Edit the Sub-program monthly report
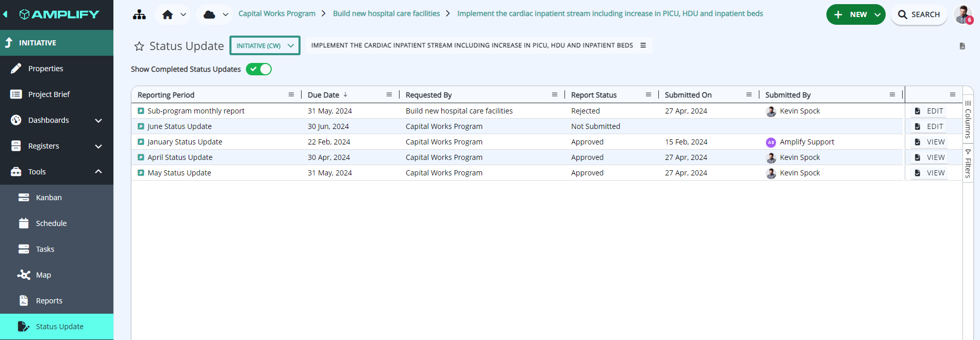 point(929,111)
